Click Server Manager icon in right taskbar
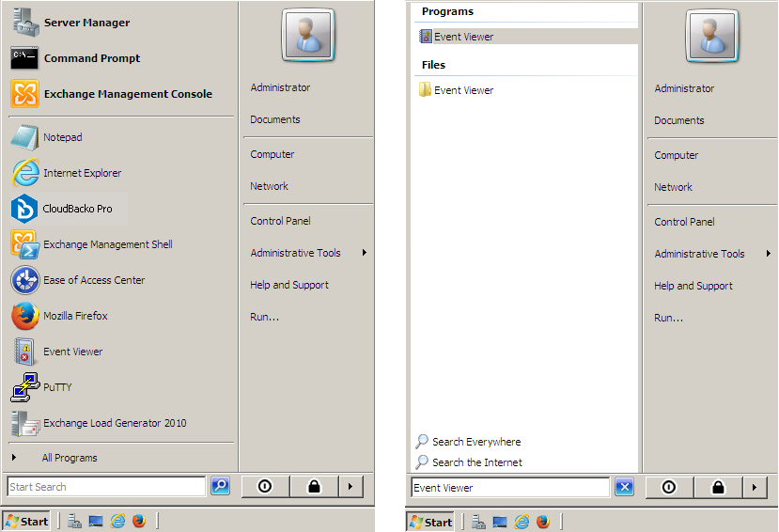 click(478, 522)
